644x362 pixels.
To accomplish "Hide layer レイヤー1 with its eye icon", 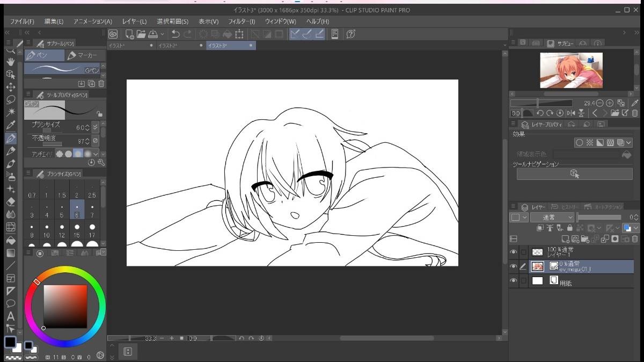I will tap(514, 251).
